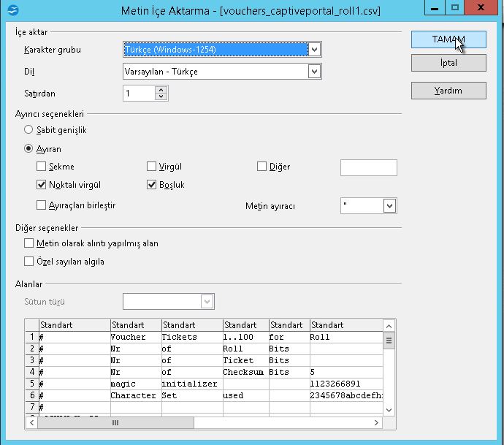Tick the Virgül separator checkbox
This screenshot has height=445, width=504.
coord(152,167)
